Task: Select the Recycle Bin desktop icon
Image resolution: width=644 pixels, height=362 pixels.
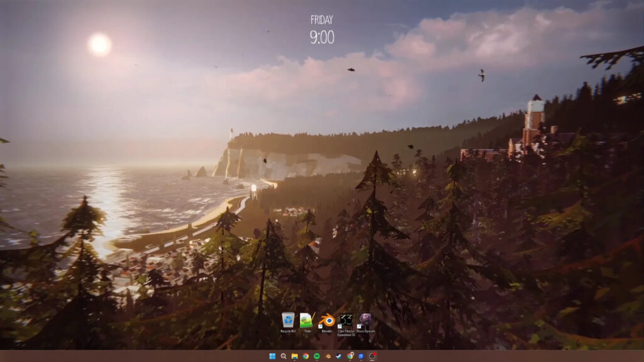Action: coord(288,322)
